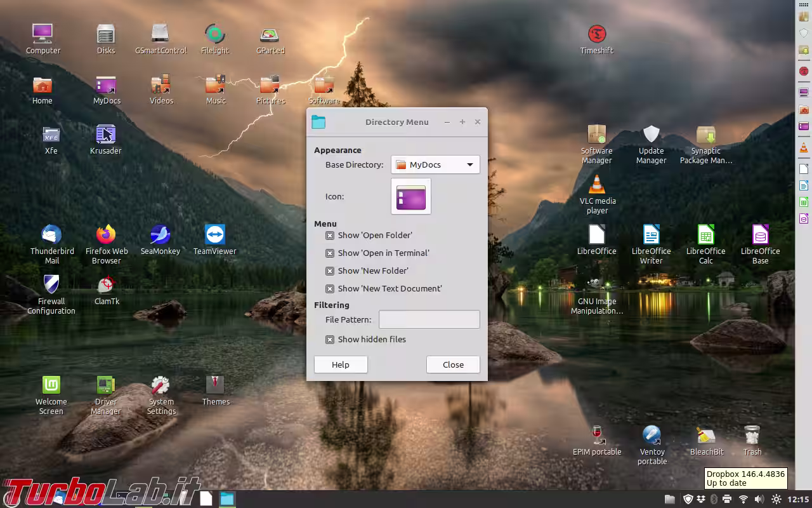This screenshot has width=812, height=508.
Task: Select the GNU Image Manipulation icon
Action: point(597,295)
